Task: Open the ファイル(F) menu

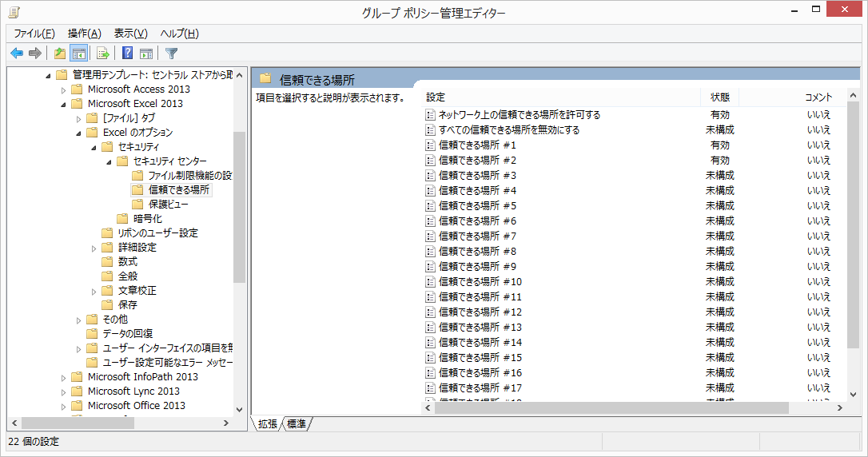Action: pyautogui.click(x=34, y=34)
